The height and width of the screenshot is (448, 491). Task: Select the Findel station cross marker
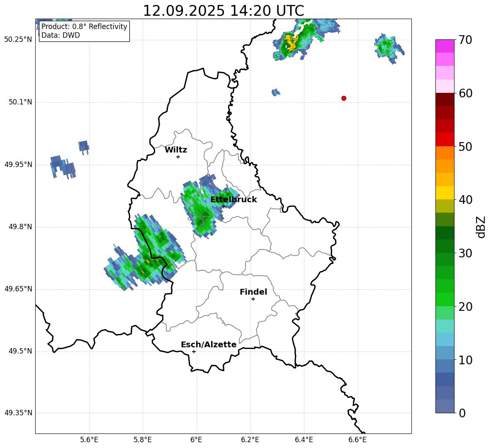253,299
